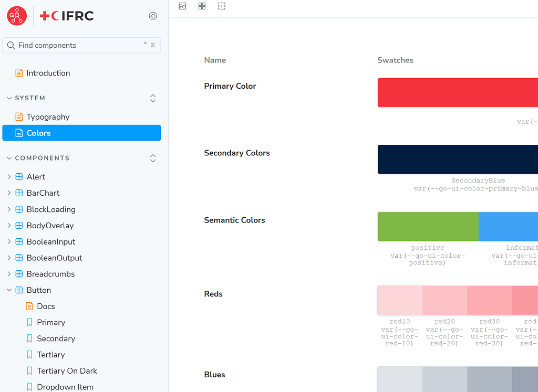
Task: Click the Introduction document icon
Action: click(x=19, y=73)
